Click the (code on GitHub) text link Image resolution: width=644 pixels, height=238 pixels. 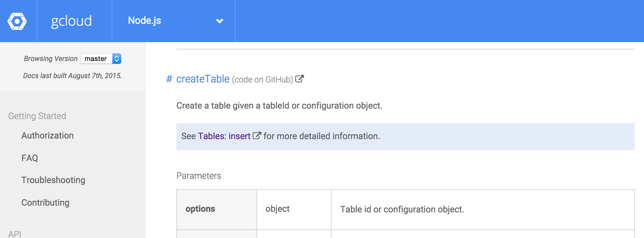[x=262, y=80]
